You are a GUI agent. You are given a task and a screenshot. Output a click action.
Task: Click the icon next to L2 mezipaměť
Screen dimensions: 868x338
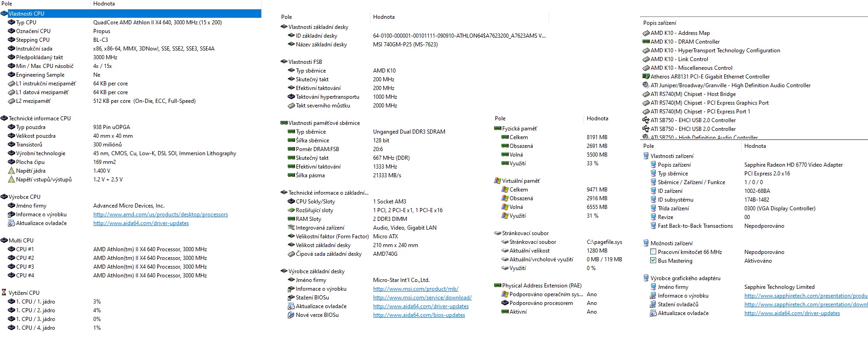pyautogui.click(x=11, y=101)
